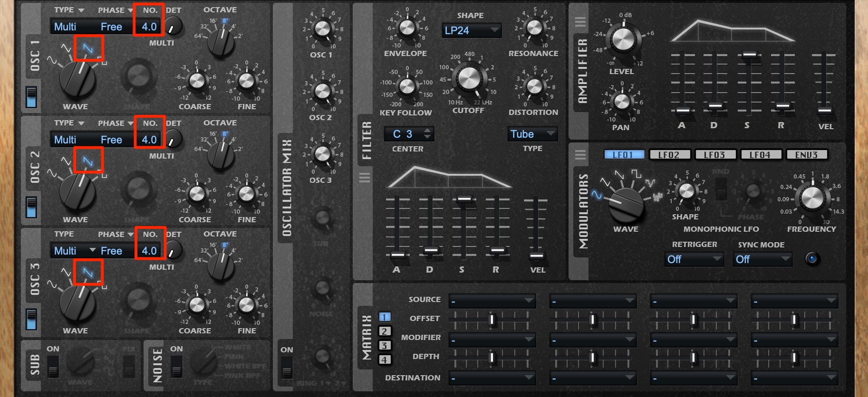Click the filter Cutoff knob
This screenshot has height=397, width=868.
point(469,78)
